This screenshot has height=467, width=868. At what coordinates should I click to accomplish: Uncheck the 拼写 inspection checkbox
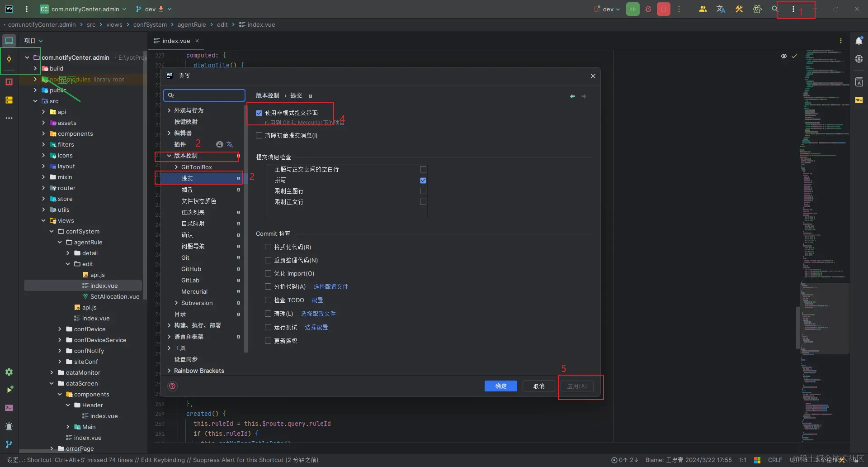(x=423, y=180)
